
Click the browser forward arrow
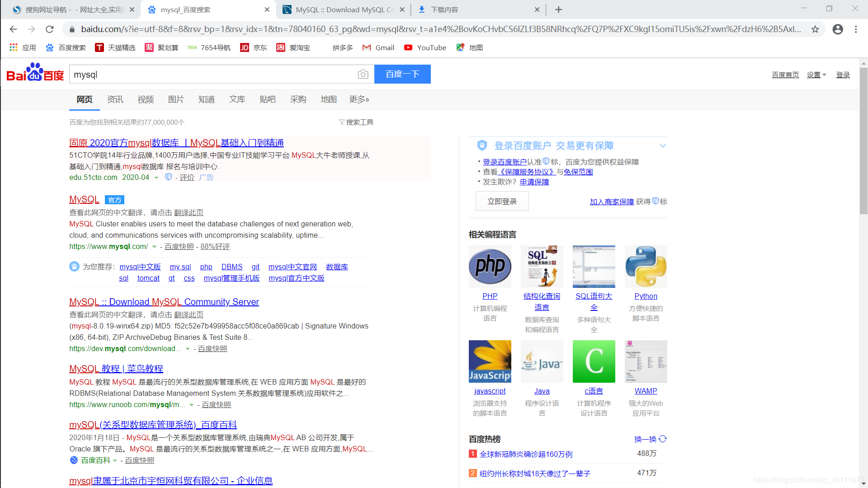pos(31,29)
